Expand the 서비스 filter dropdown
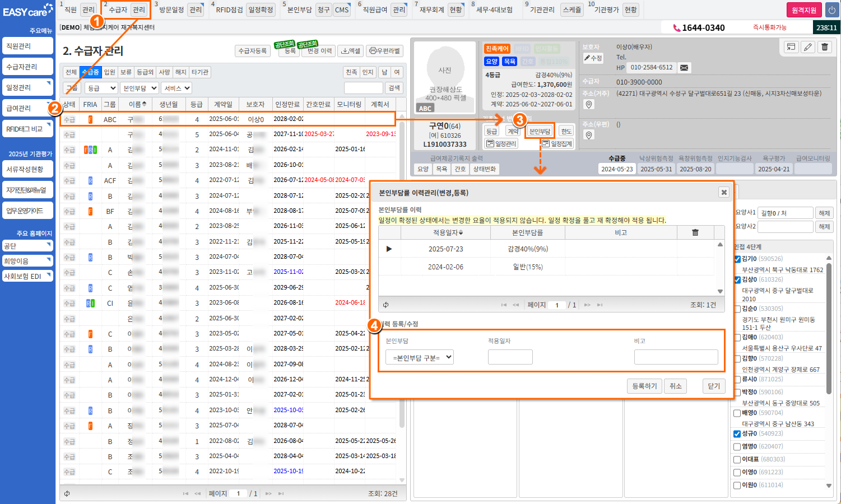The width and height of the screenshot is (841, 504). [176, 88]
